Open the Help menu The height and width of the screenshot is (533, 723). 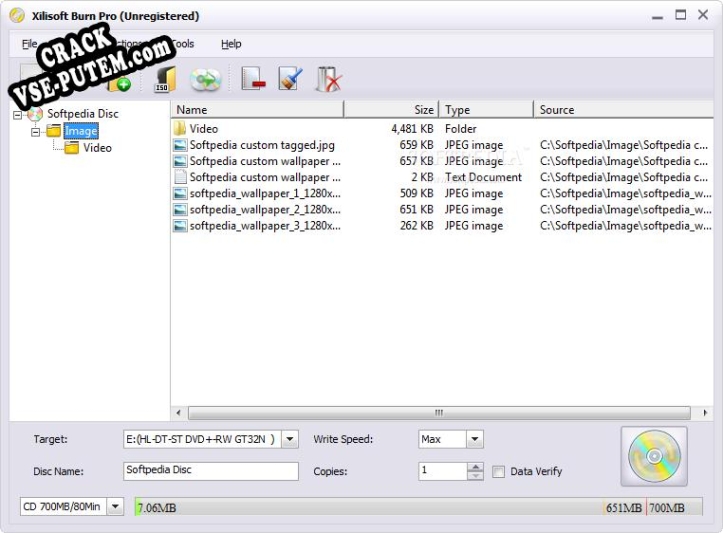tap(231, 44)
